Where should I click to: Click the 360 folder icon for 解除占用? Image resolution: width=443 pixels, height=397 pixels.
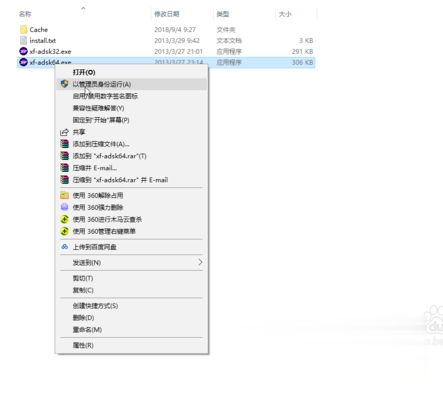(x=64, y=195)
